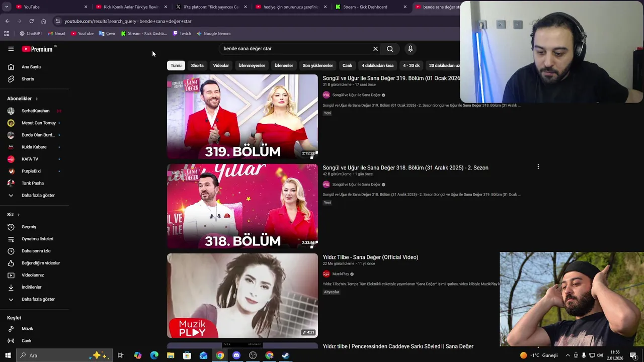Open Canlı under Keşfet
This screenshot has height=362, width=644.
click(26, 341)
